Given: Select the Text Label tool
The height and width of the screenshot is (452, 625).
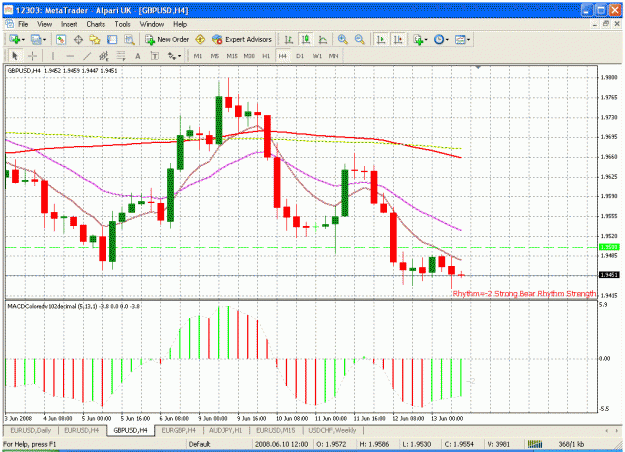Looking at the screenshot, I should tap(155, 56).
